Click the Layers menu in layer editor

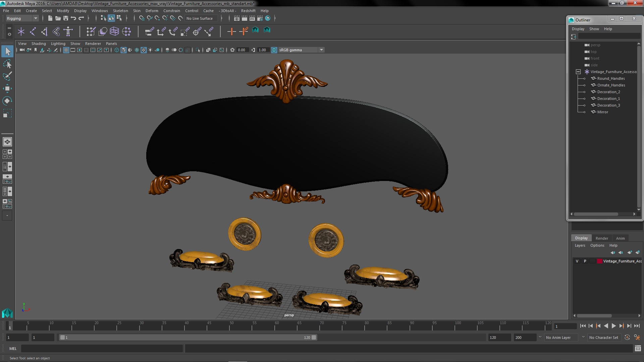click(x=580, y=245)
